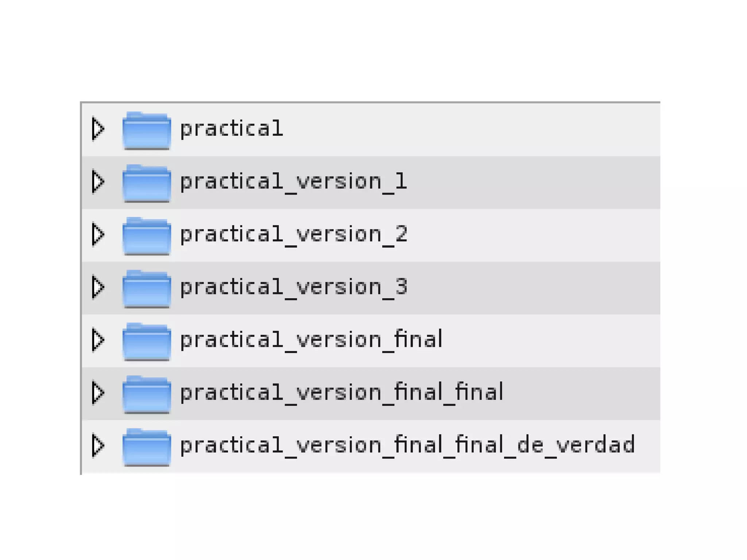Select the practical folder name

point(232,128)
